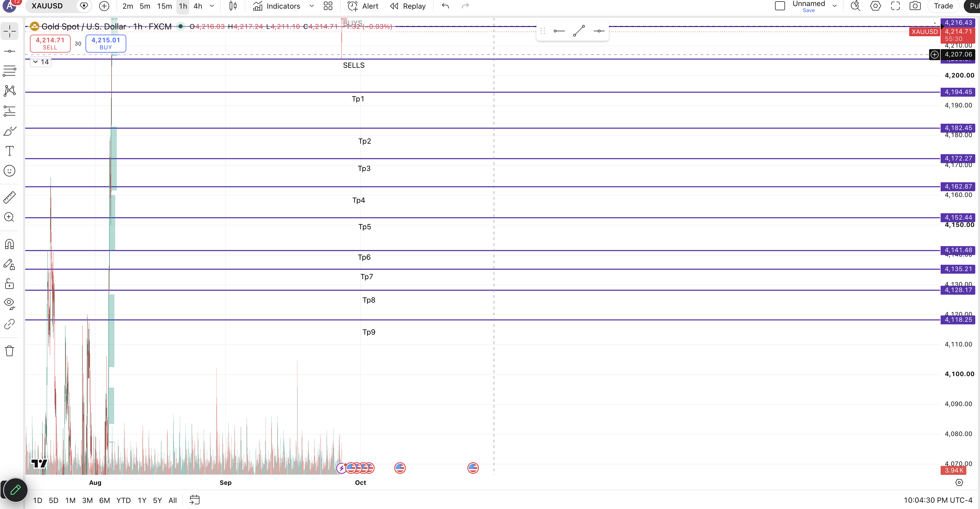Open chart settings gear in top toolbar
The width and height of the screenshot is (980, 509).
(875, 6)
